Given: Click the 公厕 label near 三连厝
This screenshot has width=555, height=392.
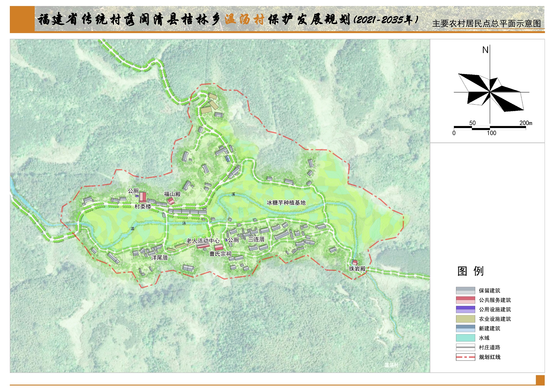Looking at the screenshot, I should 234,240.
